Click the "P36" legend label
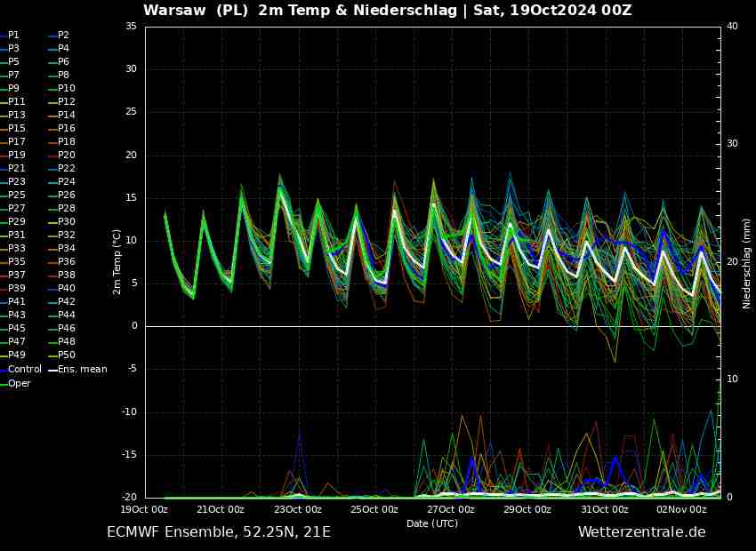Image resolution: width=756 pixels, height=551 pixels. [67, 261]
